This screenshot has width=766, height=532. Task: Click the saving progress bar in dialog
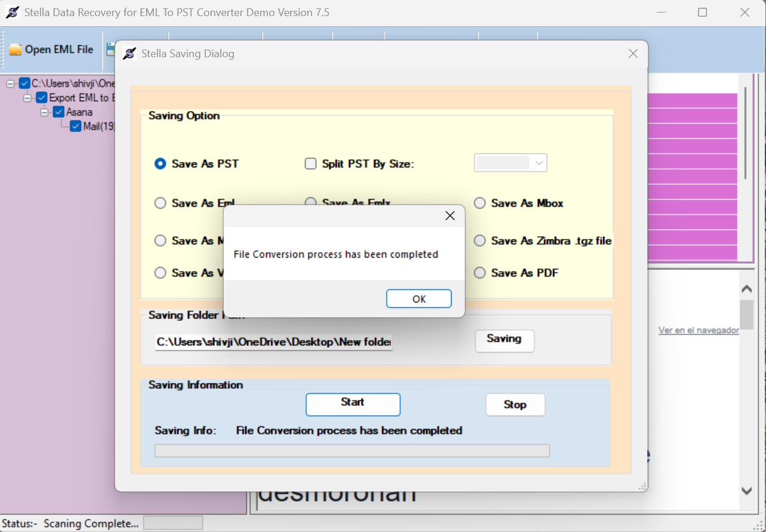tap(352, 451)
